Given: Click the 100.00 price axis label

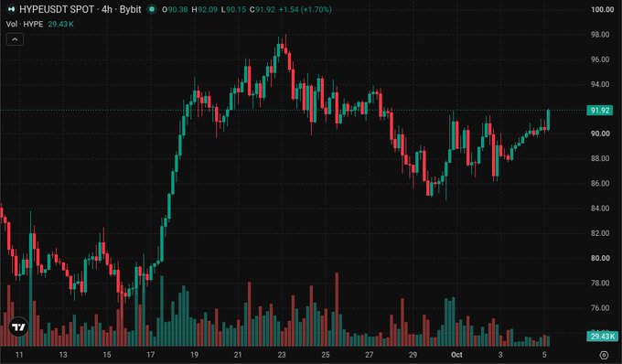Looking at the screenshot, I should [x=602, y=9].
